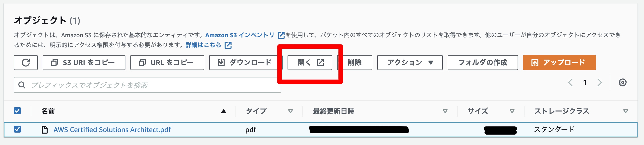Deselect the AWS Certified Solutions Architect.pdf checkbox

point(17,130)
